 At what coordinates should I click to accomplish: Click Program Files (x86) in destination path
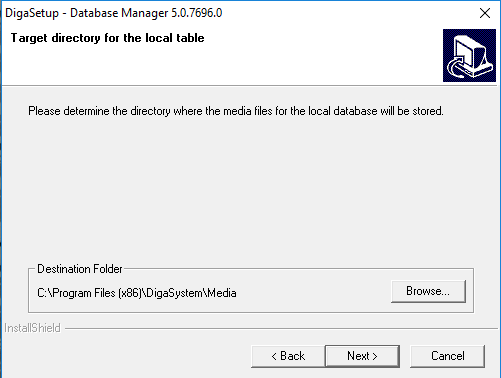(x=97, y=293)
